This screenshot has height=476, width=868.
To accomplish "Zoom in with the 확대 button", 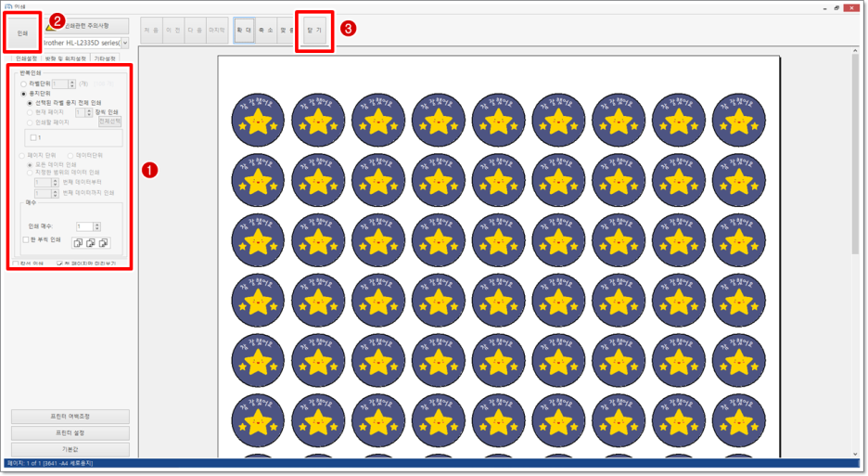I will tap(244, 31).
